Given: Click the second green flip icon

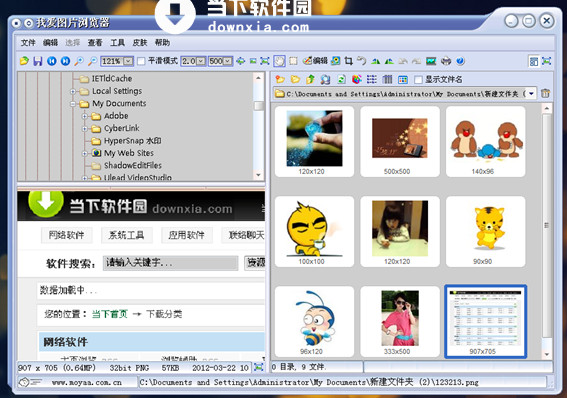Looking at the screenshot, I should pyautogui.click(x=389, y=61).
